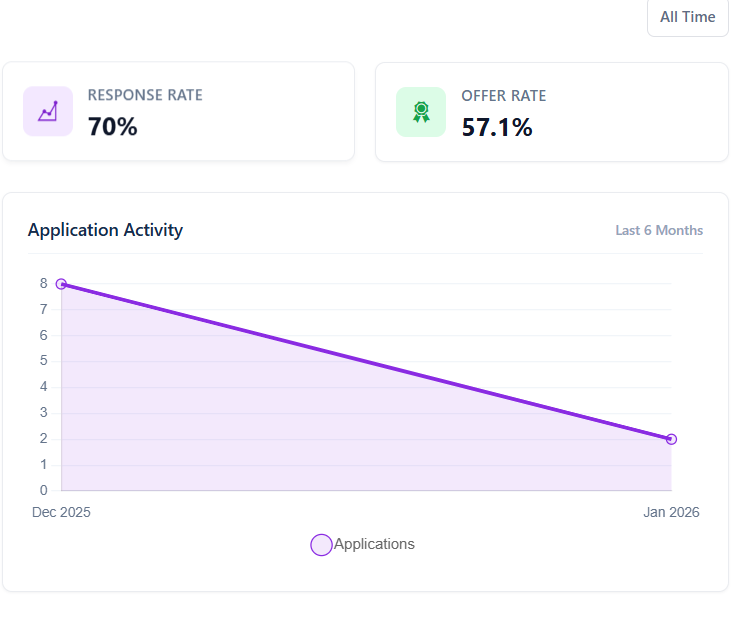Click the Dec 2025 x-axis label
742x635 pixels.
click(61, 512)
